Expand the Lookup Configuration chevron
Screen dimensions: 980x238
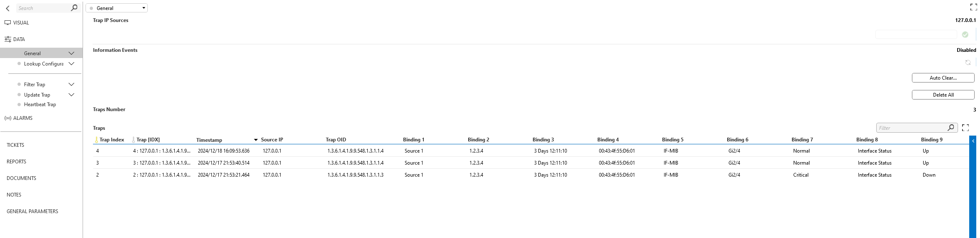click(x=71, y=63)
